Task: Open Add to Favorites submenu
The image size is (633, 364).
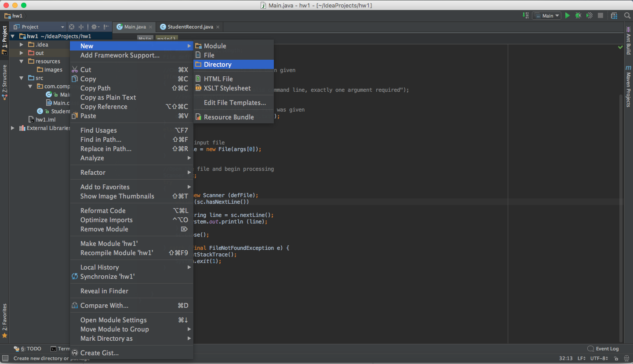Action: tap(131, 187)
